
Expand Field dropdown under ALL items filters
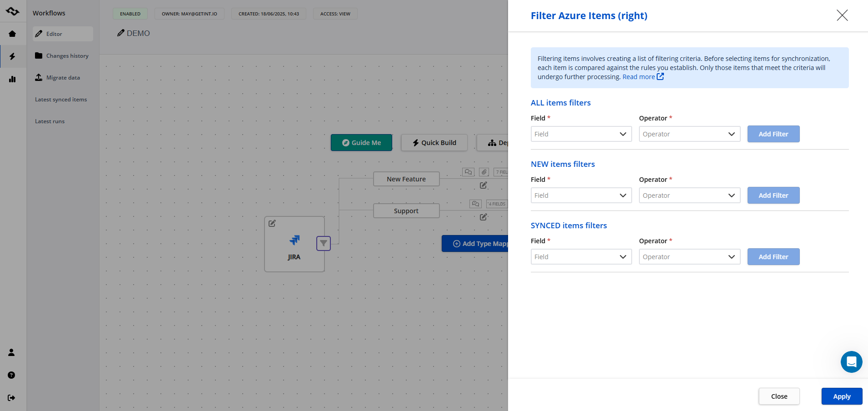tap(581, 134)
